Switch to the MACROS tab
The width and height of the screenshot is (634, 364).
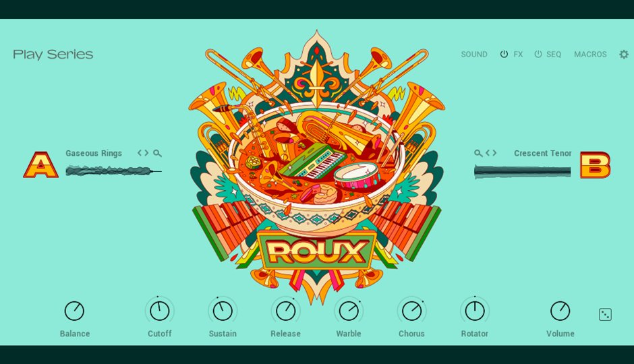point(590,54)
